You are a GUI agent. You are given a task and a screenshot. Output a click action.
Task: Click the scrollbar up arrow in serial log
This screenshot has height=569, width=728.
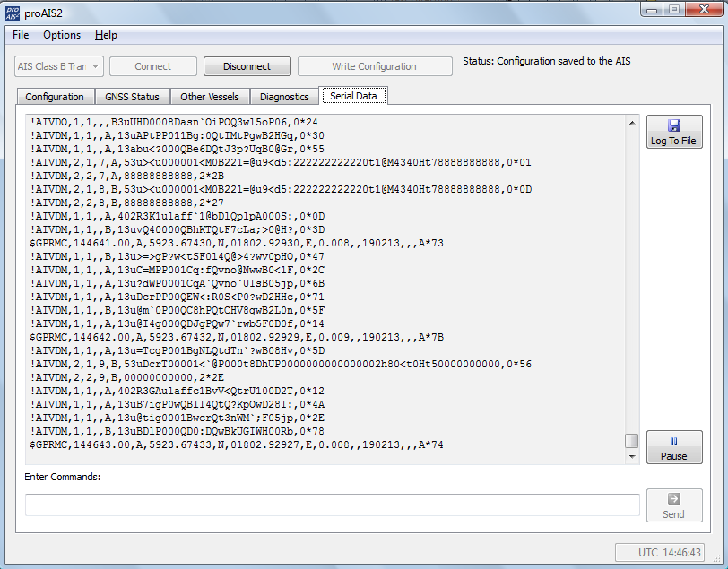[632, 123]
